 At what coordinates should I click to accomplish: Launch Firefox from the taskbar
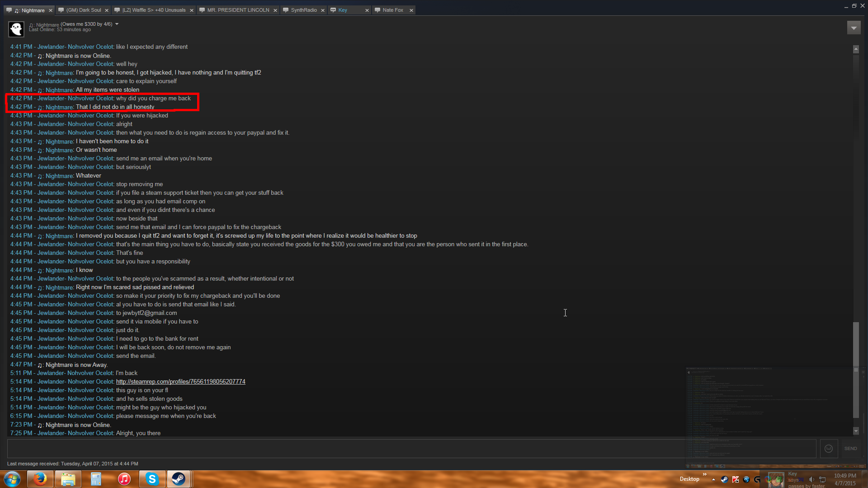pyautogui.click(x=40, y=479)
